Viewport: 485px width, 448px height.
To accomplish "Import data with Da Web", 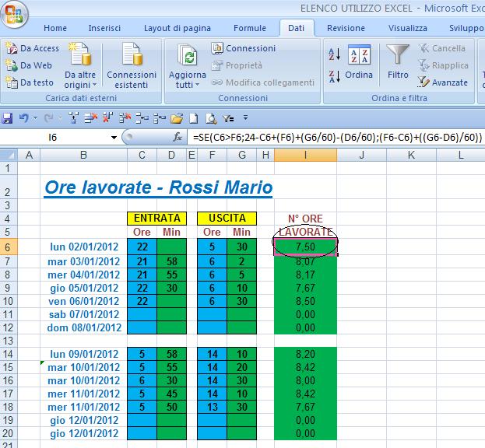I will (29, 65).
